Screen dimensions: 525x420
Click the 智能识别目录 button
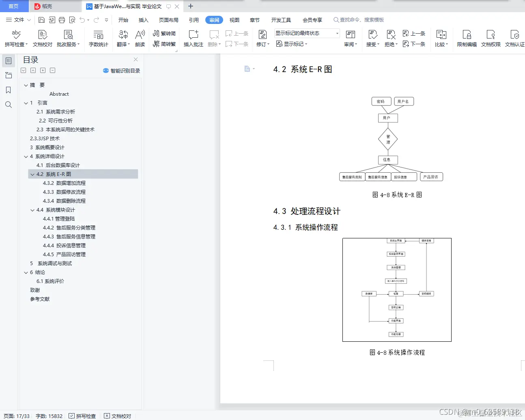(122, 71)
